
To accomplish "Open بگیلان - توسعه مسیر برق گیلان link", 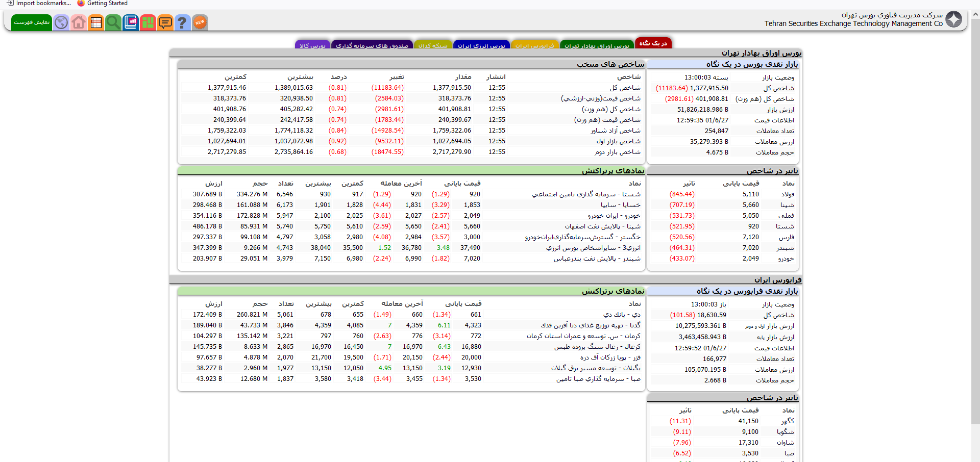I will [596, 368].
